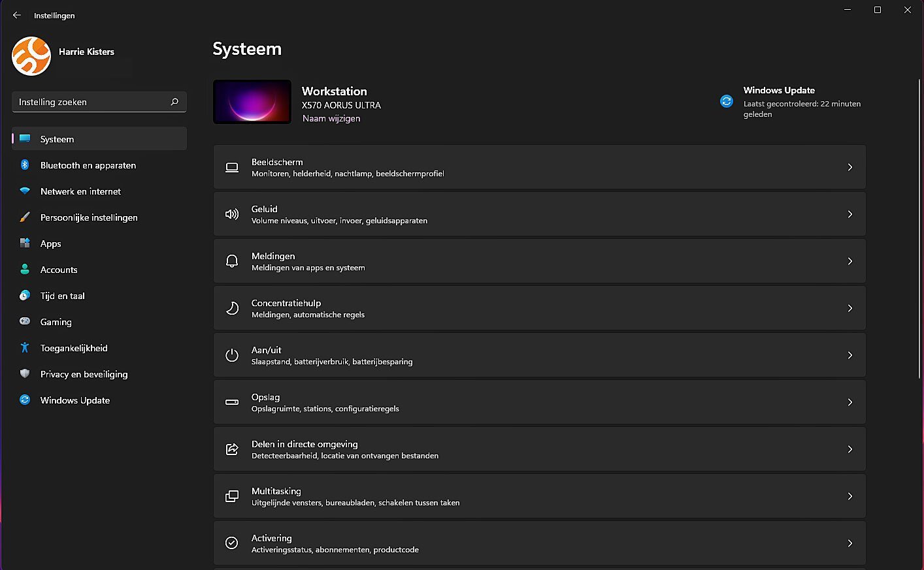Click the Multitasking windows icon
Screen dimensions: 924x570
coord(232,496)
